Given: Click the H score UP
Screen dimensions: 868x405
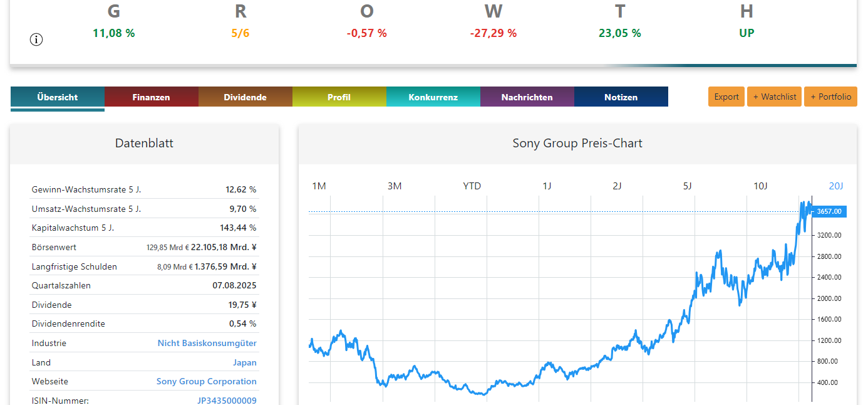Looking at the screenshot, I should [x=747, y=33].
